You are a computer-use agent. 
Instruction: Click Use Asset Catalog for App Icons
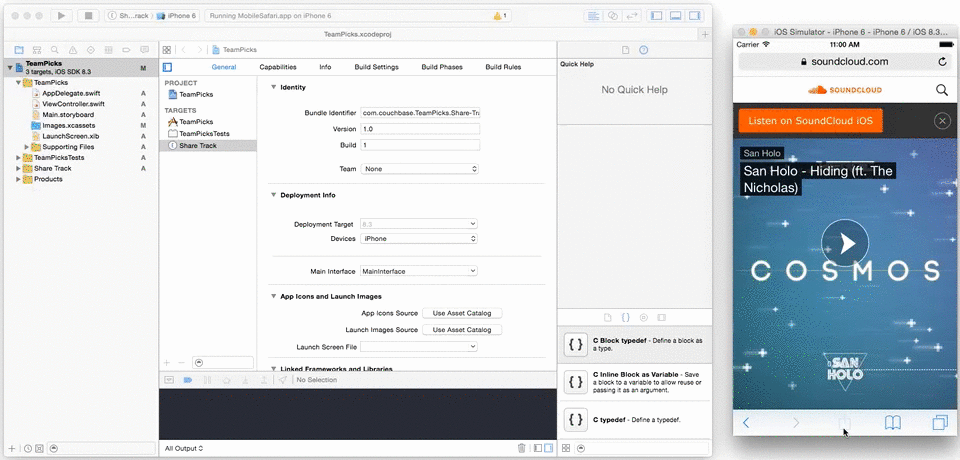tap(462, 313)
